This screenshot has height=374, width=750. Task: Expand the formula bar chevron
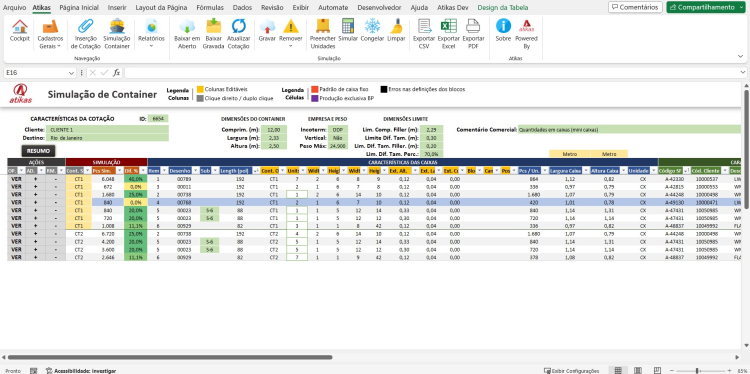pyautogui.click(x=743, y=73)
